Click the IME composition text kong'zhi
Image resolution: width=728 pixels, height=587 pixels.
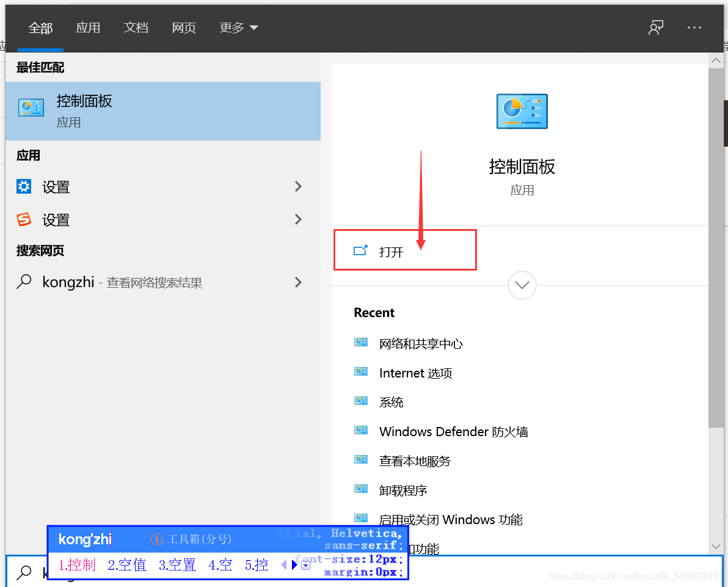coord(84,539)
